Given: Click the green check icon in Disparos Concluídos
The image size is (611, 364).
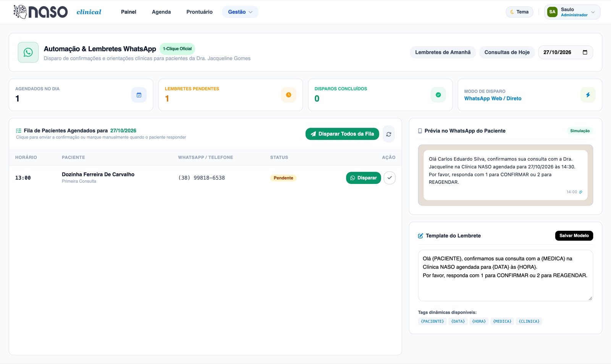Looking at the screenshot, I should (x=438, y=95).
